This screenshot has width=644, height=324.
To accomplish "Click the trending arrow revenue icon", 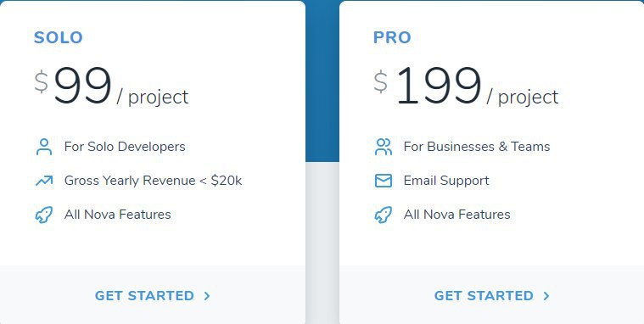I will pyautogui.click(x=44, y=181).
